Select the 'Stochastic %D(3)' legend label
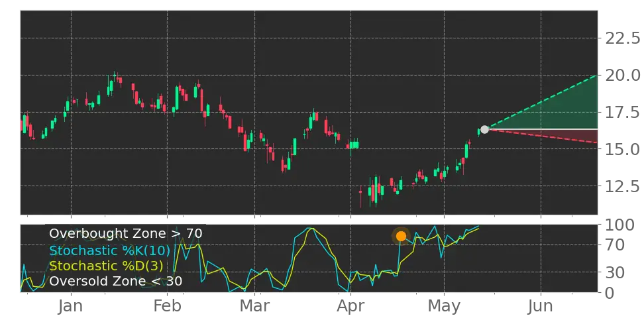 [x=106, y=266]
